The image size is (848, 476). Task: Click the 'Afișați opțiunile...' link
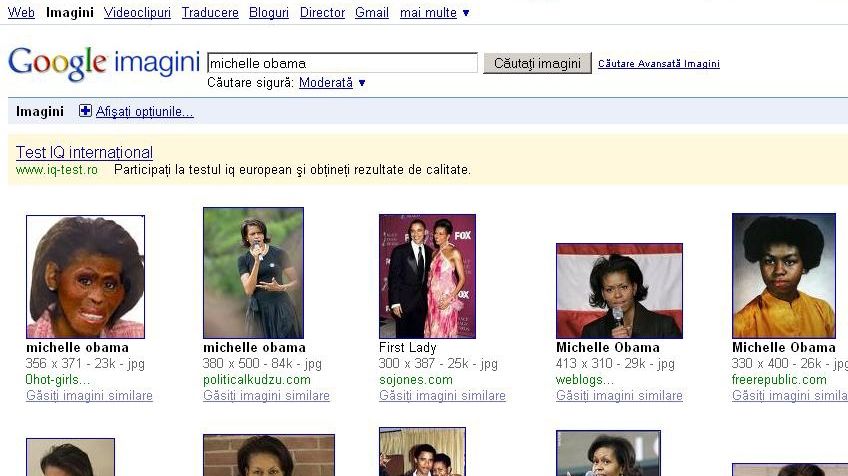[x=144, y=111]
